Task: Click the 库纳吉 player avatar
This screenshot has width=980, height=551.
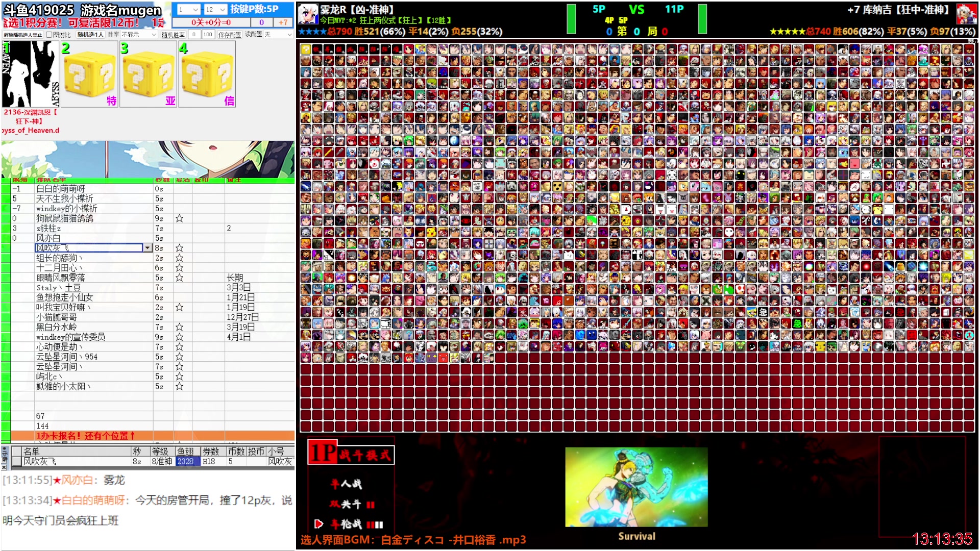Action: (x=966, y=14)
